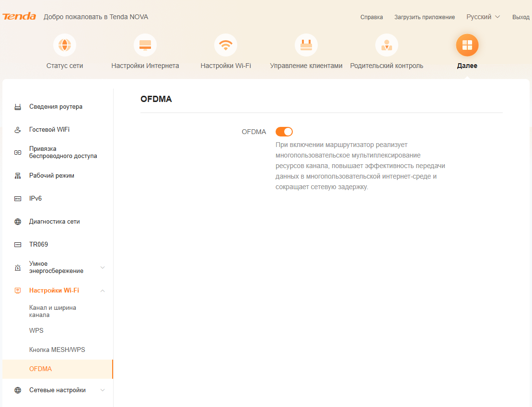Image resolution: width=532 pixels, height=407 pixels.
Task: Open Сведения роутера menu item
Action: (x=56, y=107)
